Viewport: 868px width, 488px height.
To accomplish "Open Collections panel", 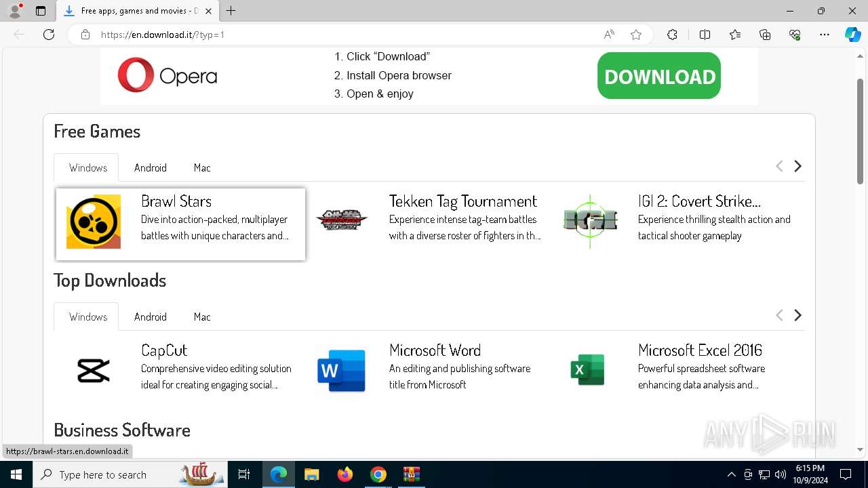I will (765, 35).
